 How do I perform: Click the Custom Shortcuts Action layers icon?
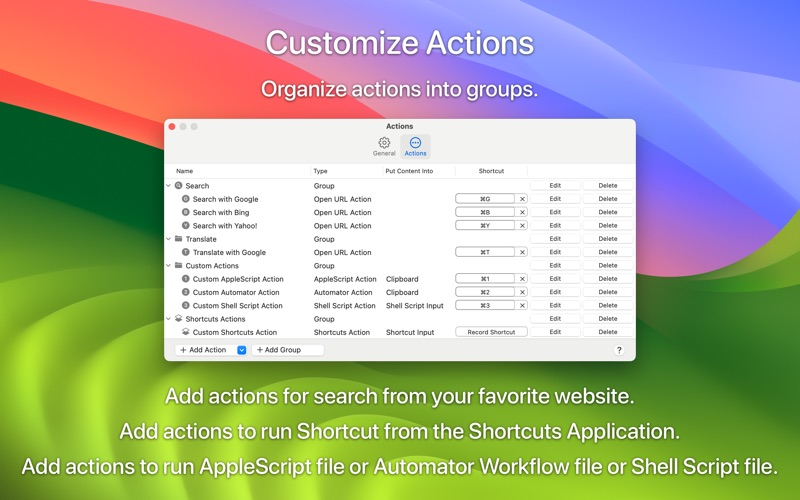coord(186,332)
